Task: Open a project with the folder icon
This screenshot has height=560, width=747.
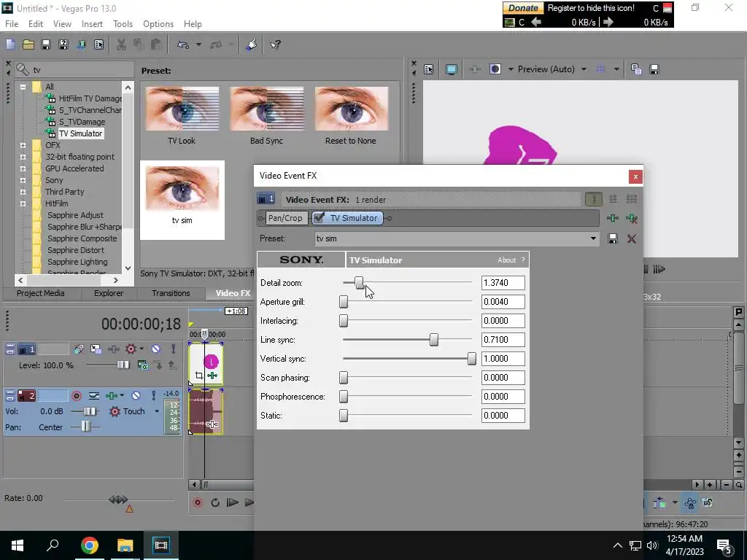Action: pyautogui.click(x=28, y=44)
